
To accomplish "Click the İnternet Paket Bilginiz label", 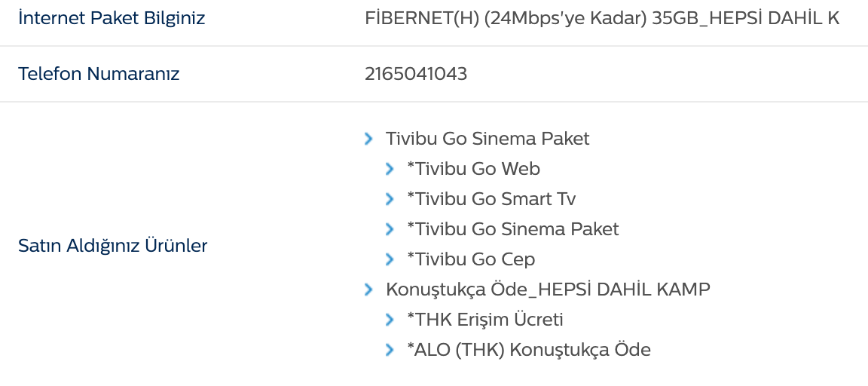I will coord(112,18).
